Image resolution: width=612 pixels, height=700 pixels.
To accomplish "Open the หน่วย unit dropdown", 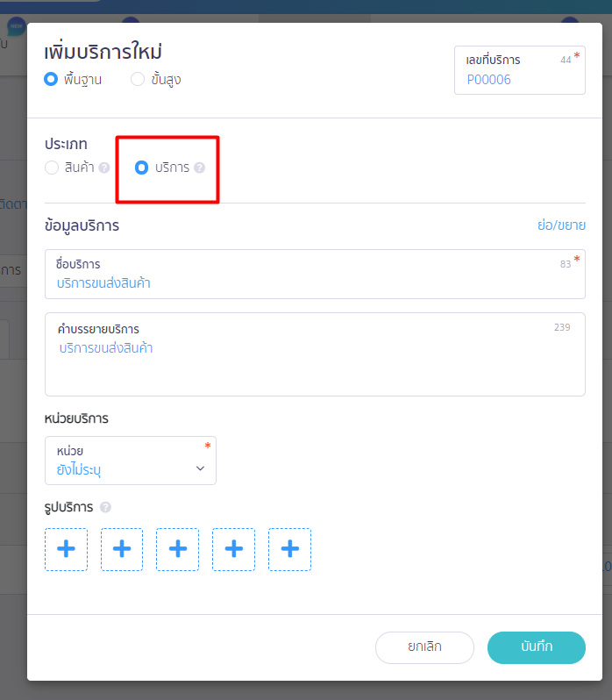I will pyautogui.click(x=131, y=461).
